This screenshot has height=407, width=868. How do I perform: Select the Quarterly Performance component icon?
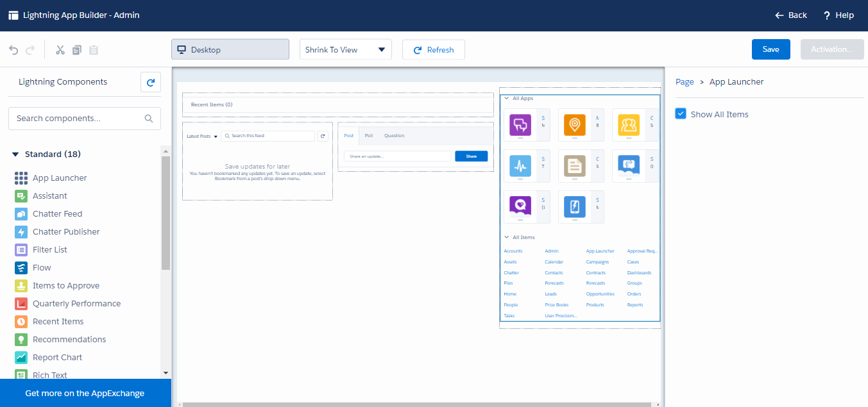[x=21, y=304]
